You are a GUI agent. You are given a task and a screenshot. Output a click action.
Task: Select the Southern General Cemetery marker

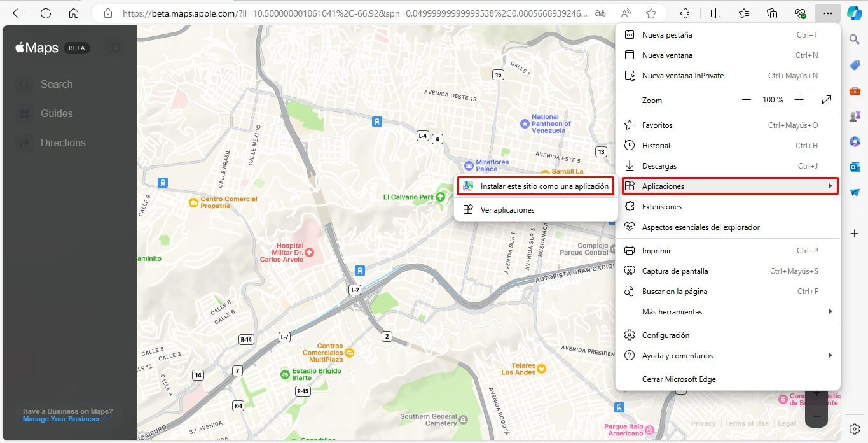464,420
